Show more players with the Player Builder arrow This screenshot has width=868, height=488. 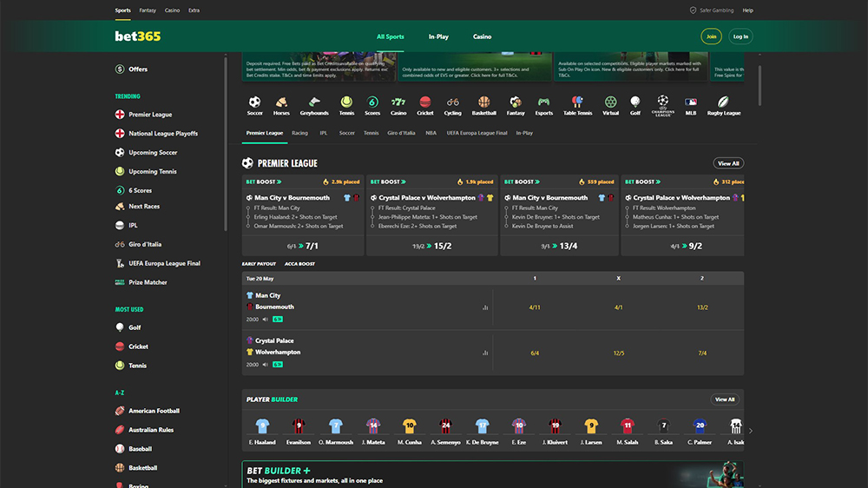[751, 431]
